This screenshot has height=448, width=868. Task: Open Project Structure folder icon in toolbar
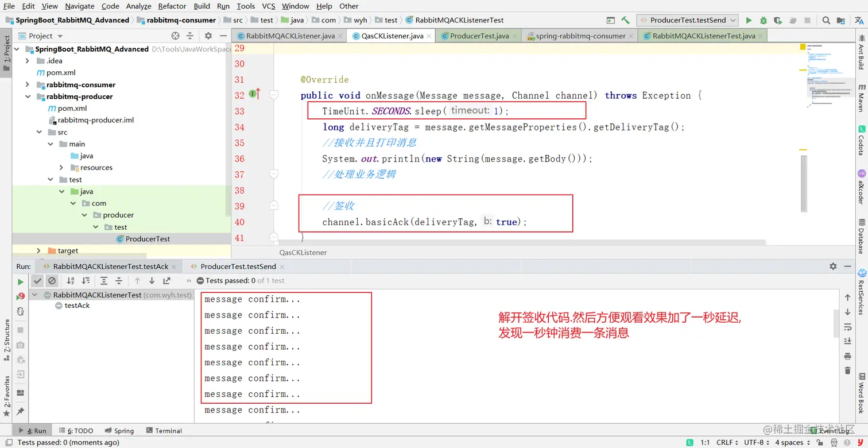840,20
